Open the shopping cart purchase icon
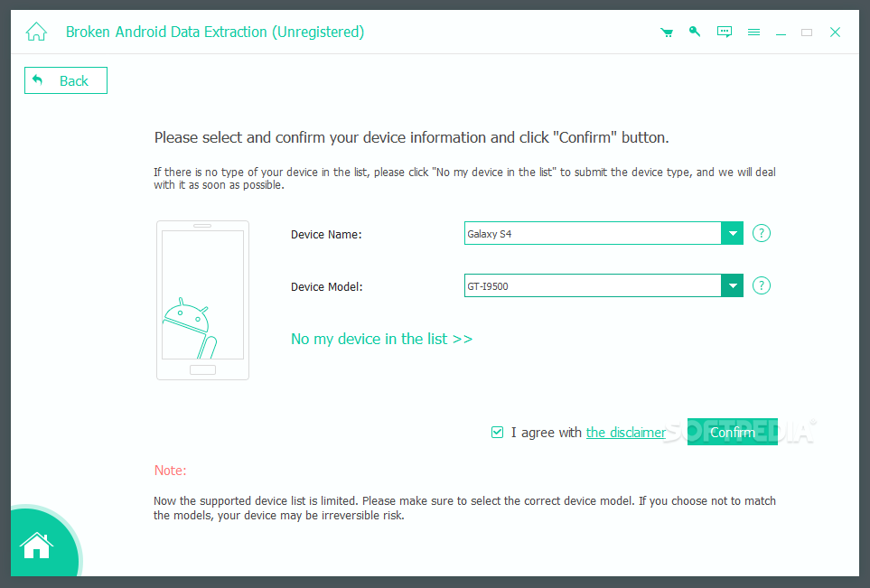Screen dimensions: 870x588 point(667,33)
